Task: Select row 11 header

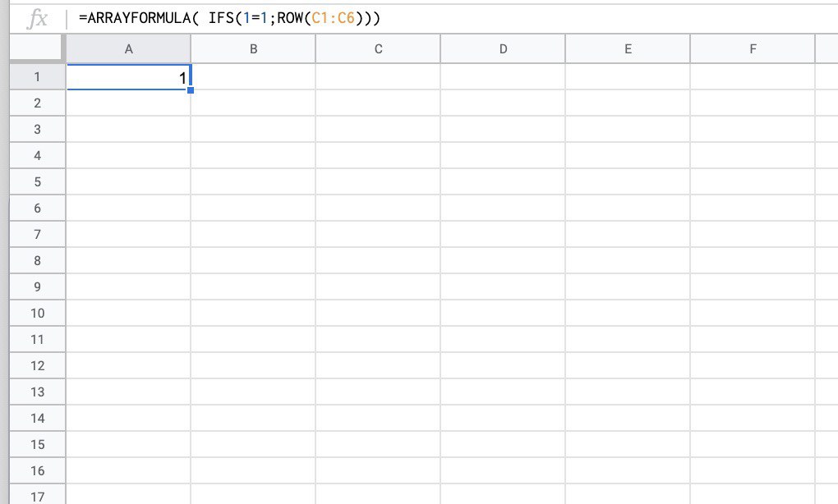Action: 38,340
